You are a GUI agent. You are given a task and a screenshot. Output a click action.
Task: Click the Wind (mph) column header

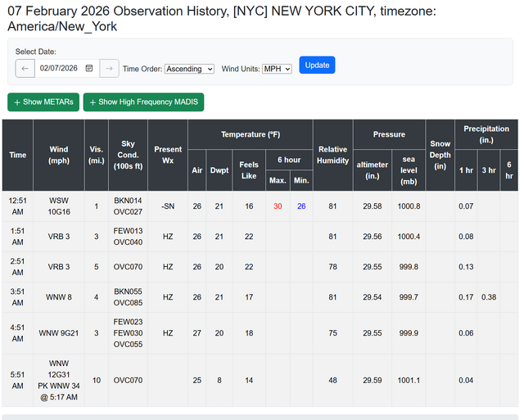click(59, 155)
